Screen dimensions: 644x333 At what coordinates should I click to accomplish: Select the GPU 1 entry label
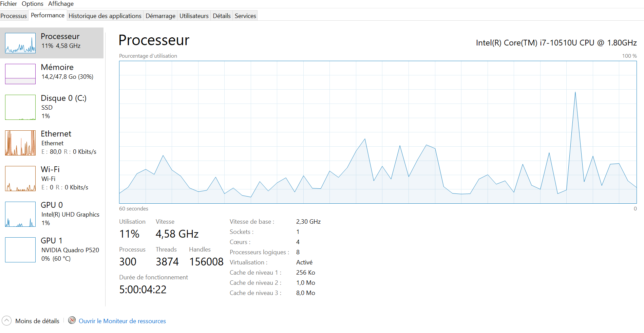[x=52, y=241]
